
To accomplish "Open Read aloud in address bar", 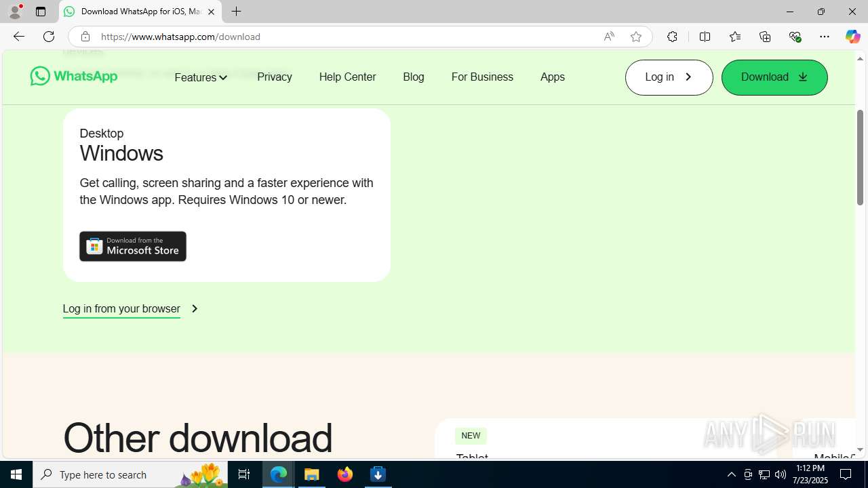I will [x=609, y=37].
